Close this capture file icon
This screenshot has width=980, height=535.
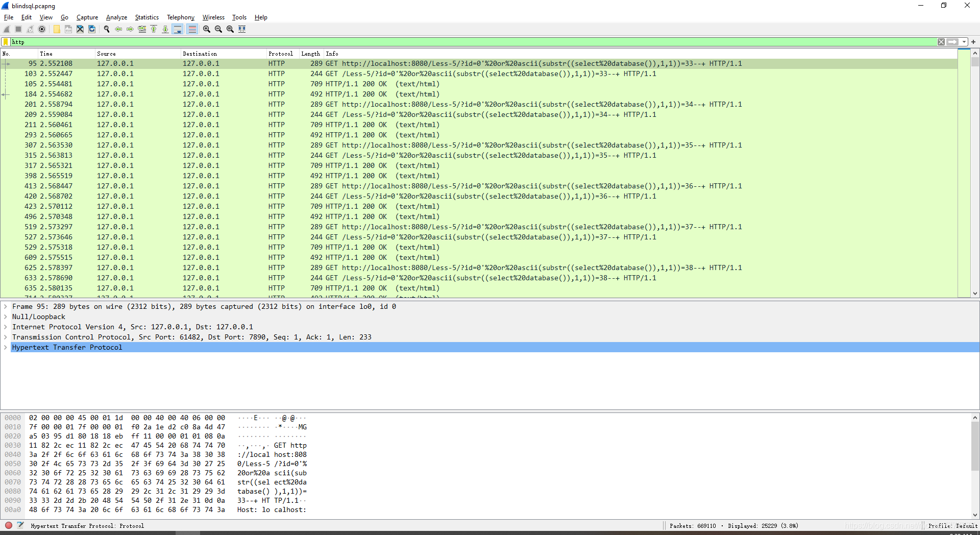point(80,29)
